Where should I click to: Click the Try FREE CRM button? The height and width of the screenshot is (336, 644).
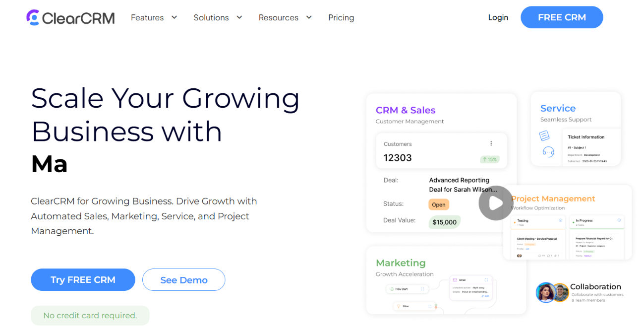(x=83, y=279)
